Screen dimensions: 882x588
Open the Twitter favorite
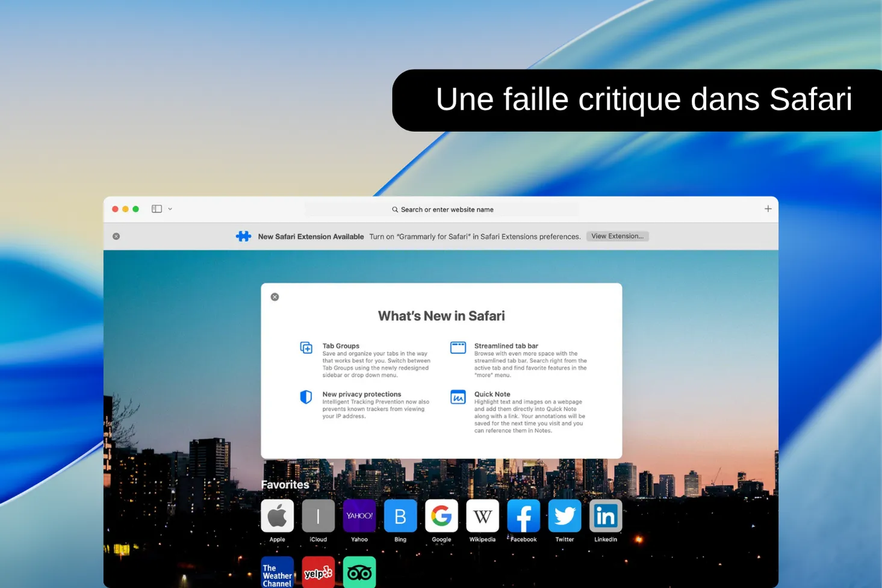(564, 516)
